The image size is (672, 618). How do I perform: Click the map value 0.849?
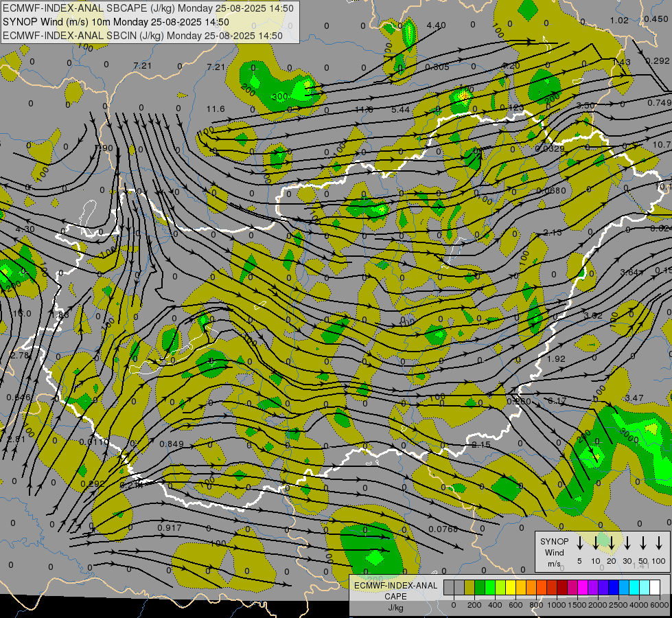click(172, 444)
